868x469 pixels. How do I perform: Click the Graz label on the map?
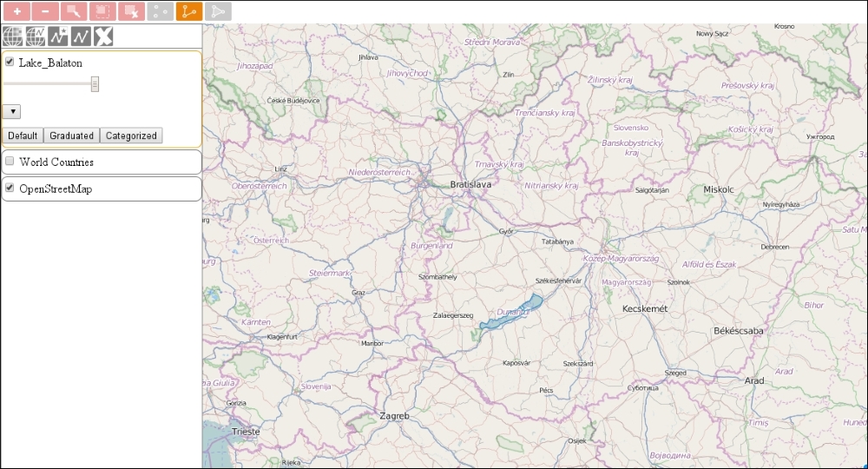point(358,293)
